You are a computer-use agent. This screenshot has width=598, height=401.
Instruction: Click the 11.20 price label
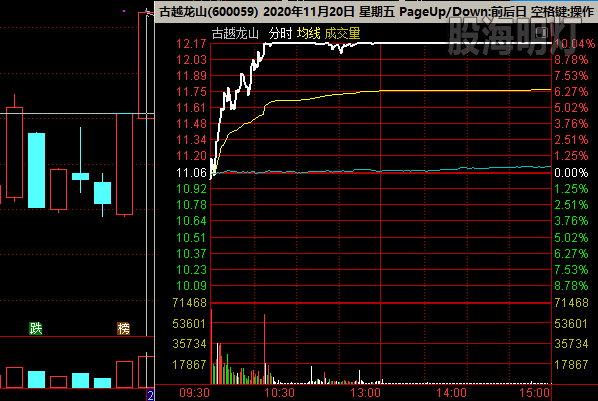click(x=191, y=156)
